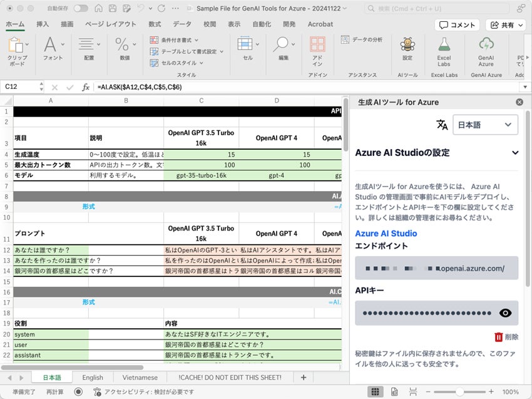This screenshot has width=532, height=399.
Task: Open the undo history dropdown arrow
Action: [150, 9]
